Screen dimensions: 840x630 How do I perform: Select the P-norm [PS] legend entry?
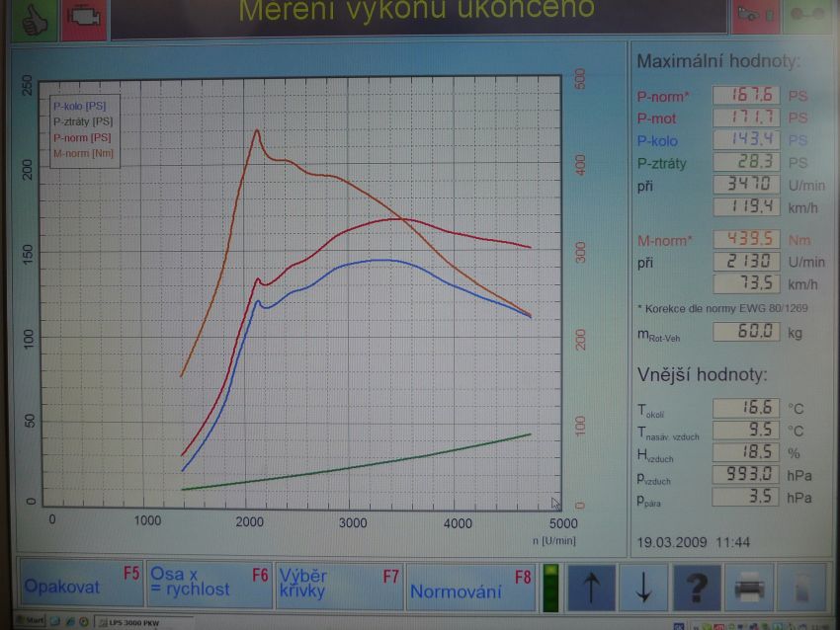[x=82, y=137]
